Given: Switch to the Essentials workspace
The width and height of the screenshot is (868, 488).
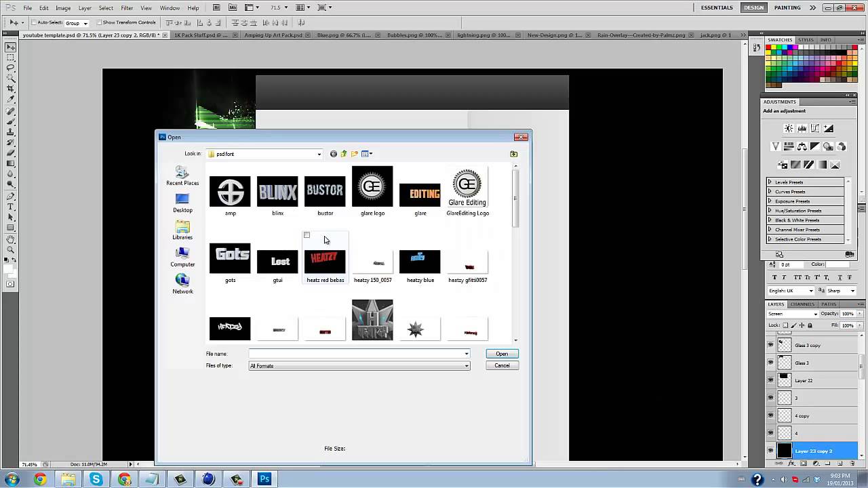Looking at the screenshot, I should coord(717,7).
